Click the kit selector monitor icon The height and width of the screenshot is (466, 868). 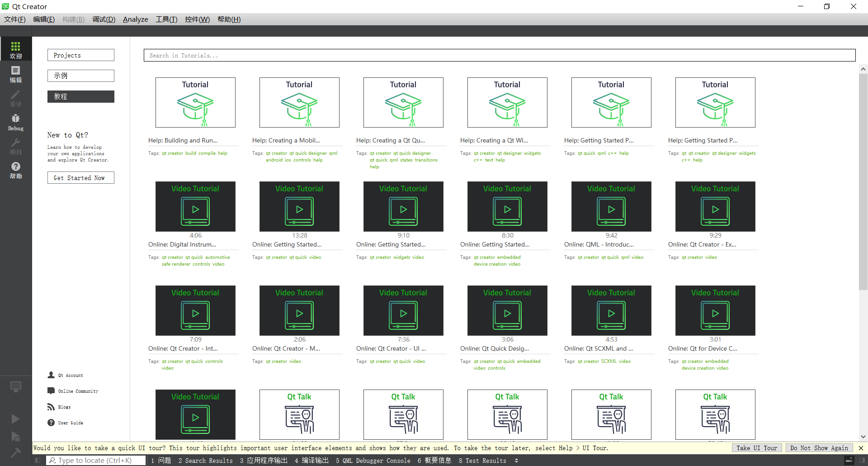(x=16, y=387)
